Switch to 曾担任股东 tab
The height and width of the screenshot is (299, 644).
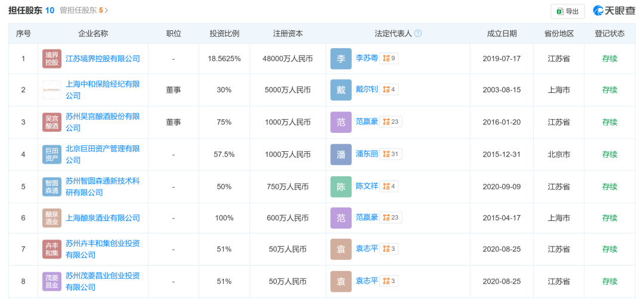coord(84,10)
